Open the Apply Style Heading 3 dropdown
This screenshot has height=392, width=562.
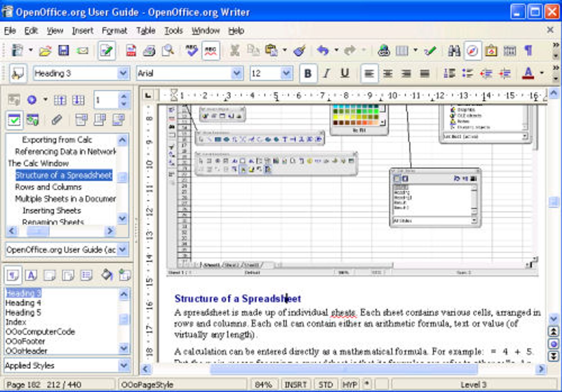[x=123, y=74]
